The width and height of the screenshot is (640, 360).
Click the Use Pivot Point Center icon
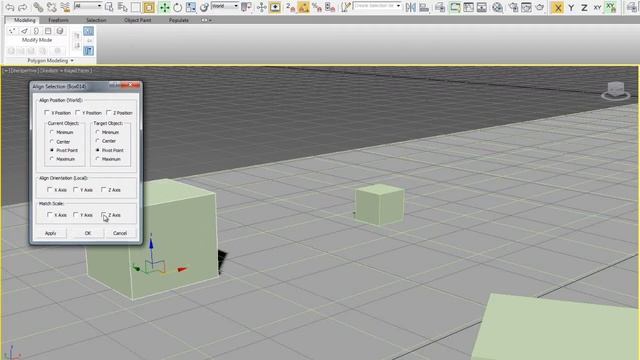click(x=246, y=7)
